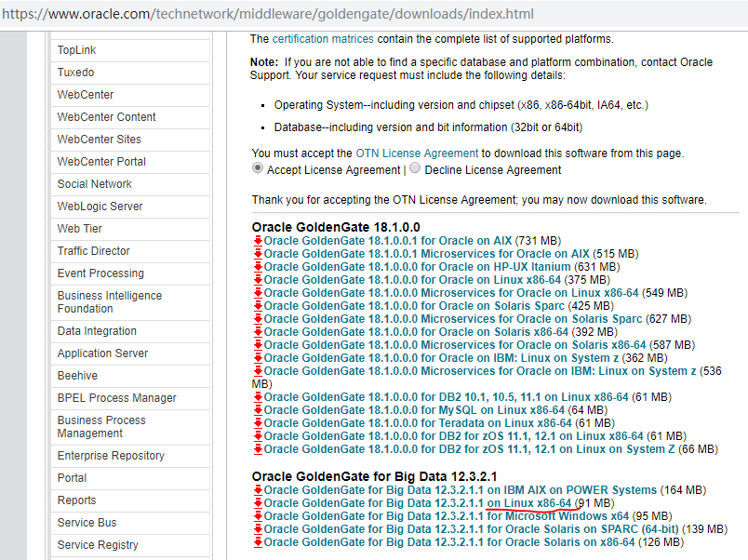Click download icon for Microservices on Solaris Sparc (627 MB)
748x560 pixels.
coord(258,319)
